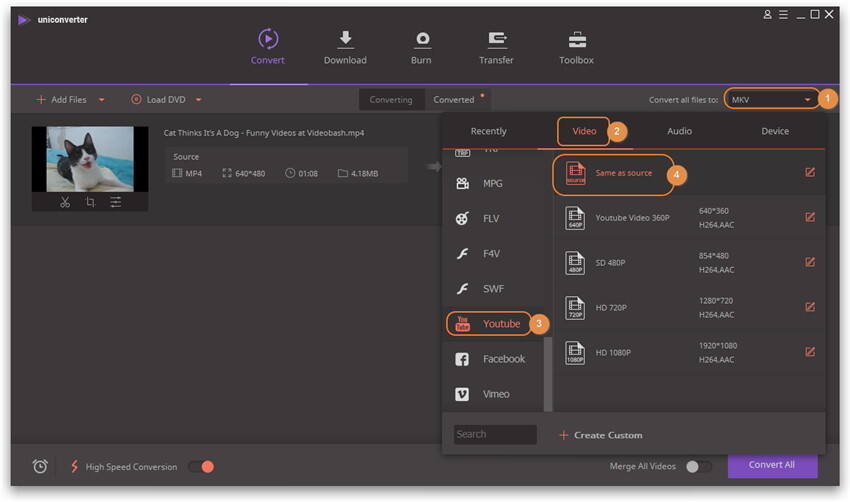Open the effects adjust icon under thumbnail

(x=115, y=202)
